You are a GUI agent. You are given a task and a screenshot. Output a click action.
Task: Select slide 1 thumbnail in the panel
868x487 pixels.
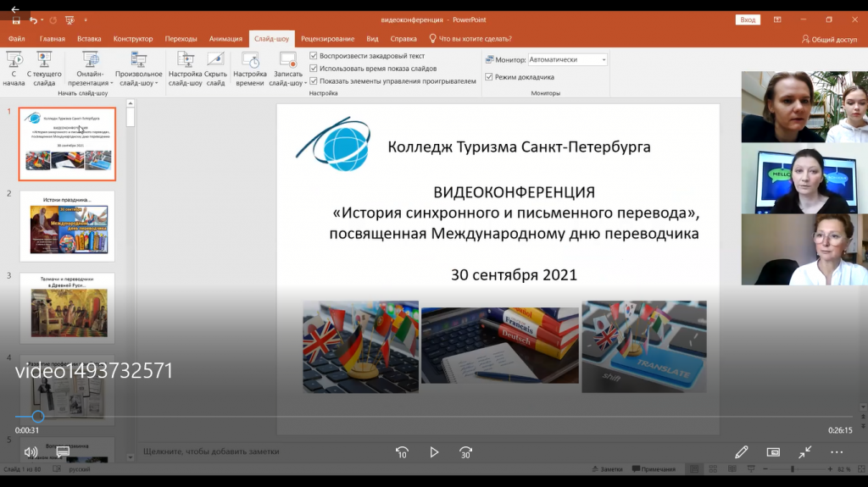(x=68, y=144)
